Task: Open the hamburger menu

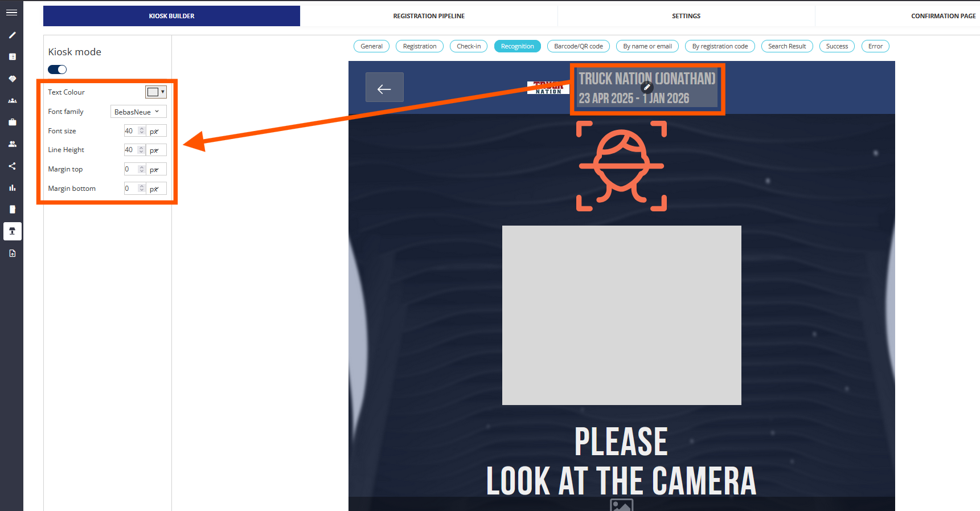Action: point(11,12)
